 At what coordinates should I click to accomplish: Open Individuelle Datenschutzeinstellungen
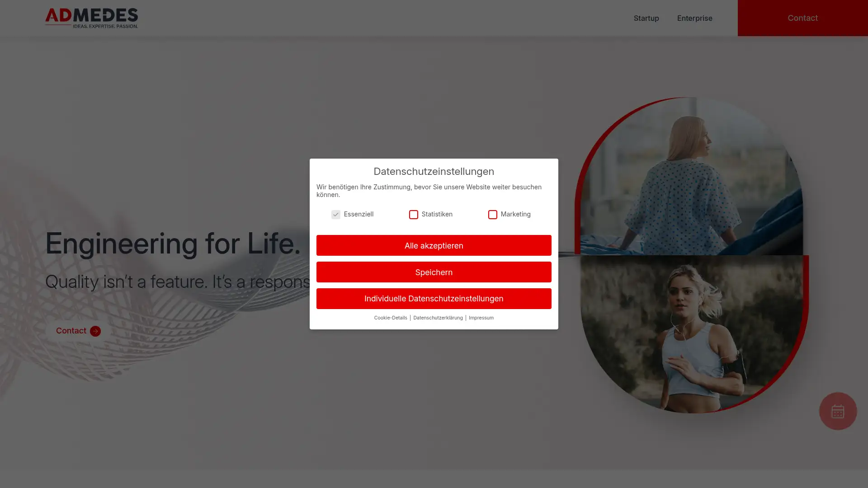click(x=434, y=298)
